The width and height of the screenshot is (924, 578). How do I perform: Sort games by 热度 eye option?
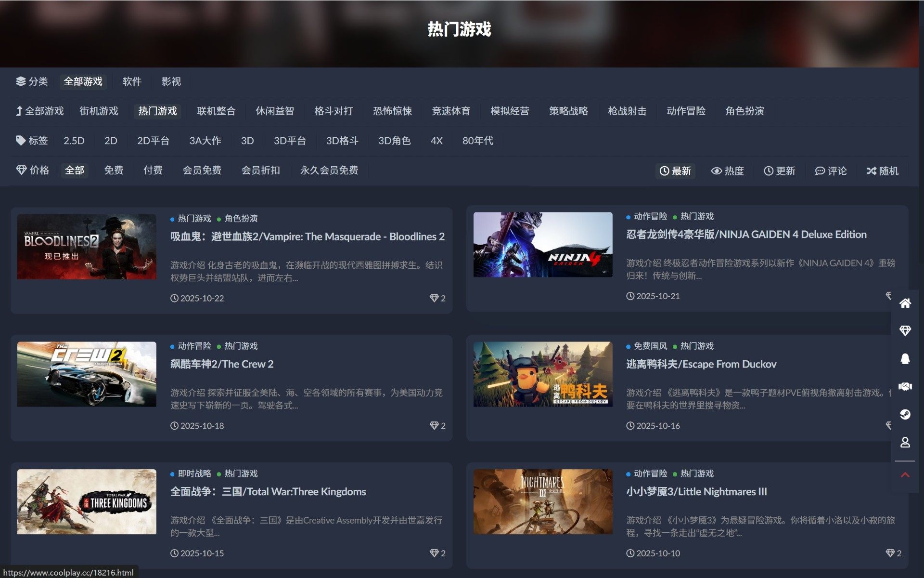pyautogui.click(x=727, y=171)
